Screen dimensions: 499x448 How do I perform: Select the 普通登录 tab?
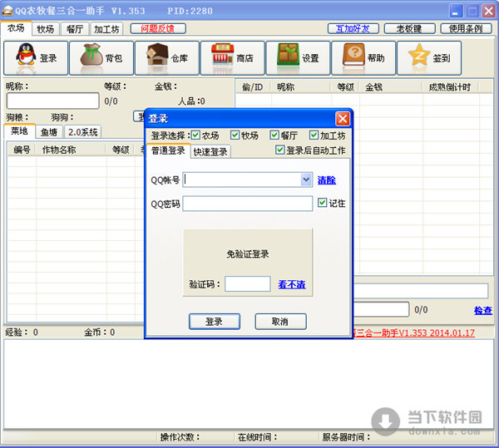pos(168,150)
